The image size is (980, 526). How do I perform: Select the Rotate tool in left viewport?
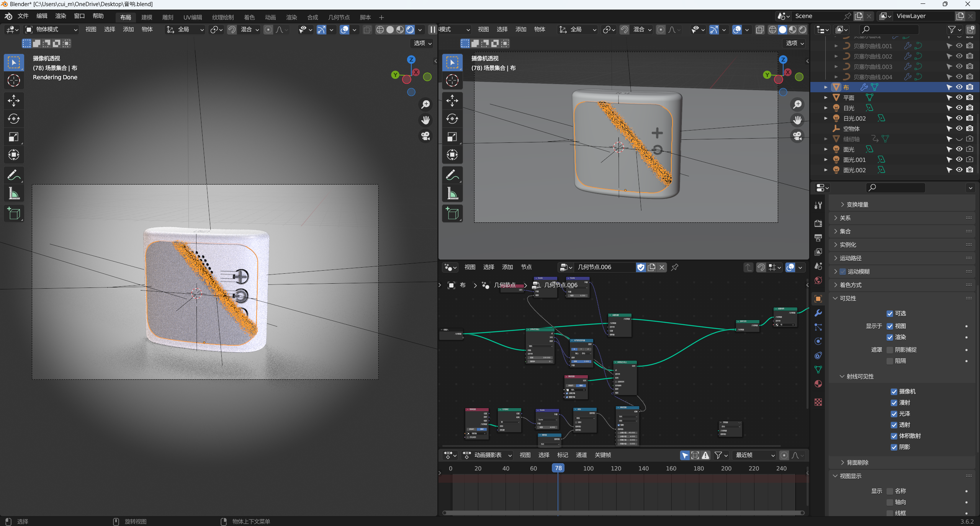tap(14, 119)
